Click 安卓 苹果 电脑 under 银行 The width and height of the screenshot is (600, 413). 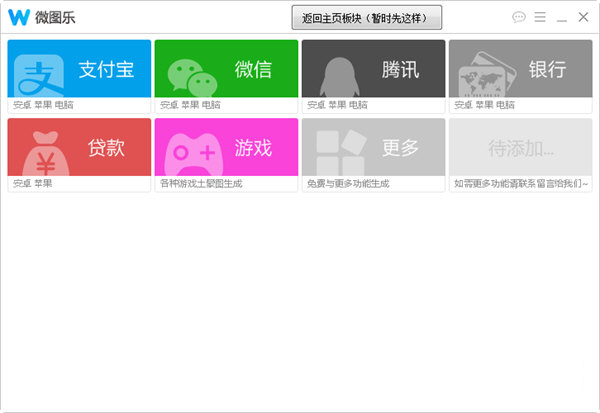click(484, 105)
